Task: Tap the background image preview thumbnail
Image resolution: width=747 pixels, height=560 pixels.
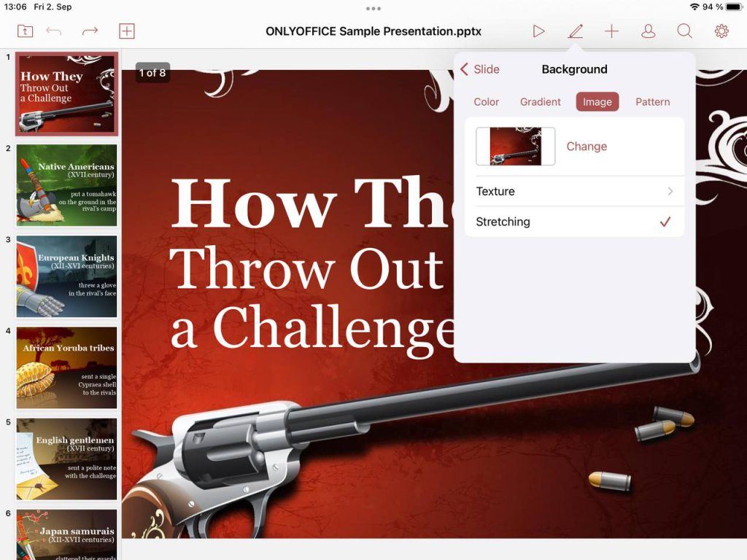Action: [516, 146]
